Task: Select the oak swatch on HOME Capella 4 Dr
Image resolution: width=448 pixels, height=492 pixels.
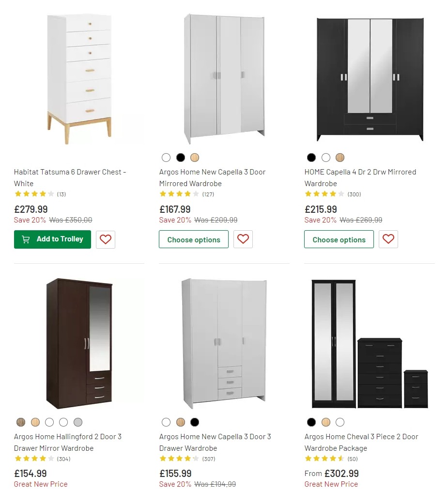Action: tap(340, 158)
